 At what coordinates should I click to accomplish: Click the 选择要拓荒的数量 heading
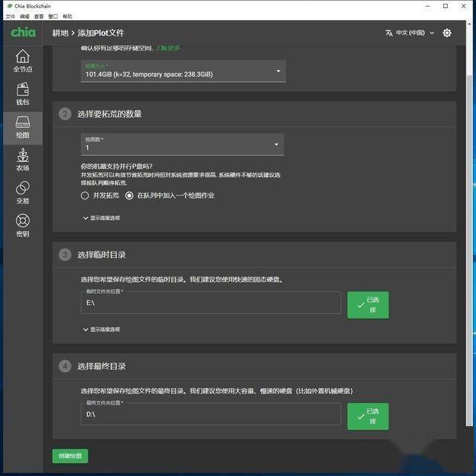[109, 114]
